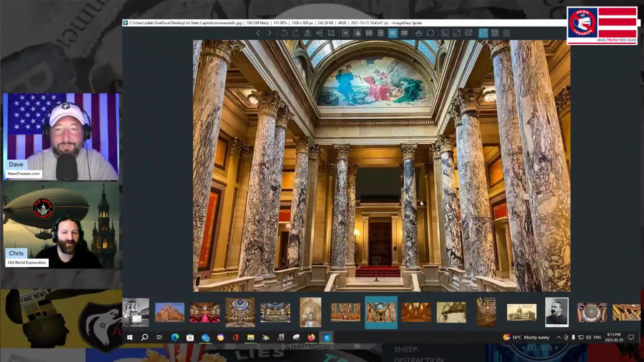Toggle Window Fit mode
644x362 pixels.
[x=445, y=33]
